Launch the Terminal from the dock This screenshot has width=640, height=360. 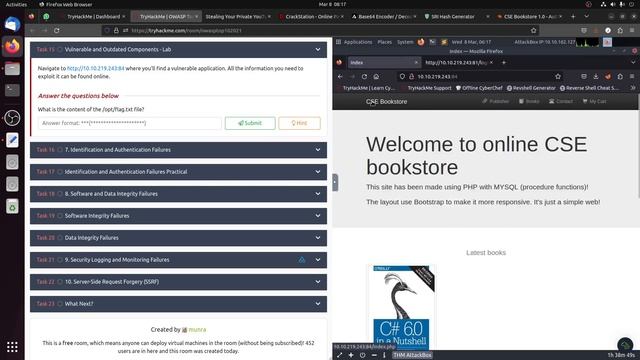[12, 90]
